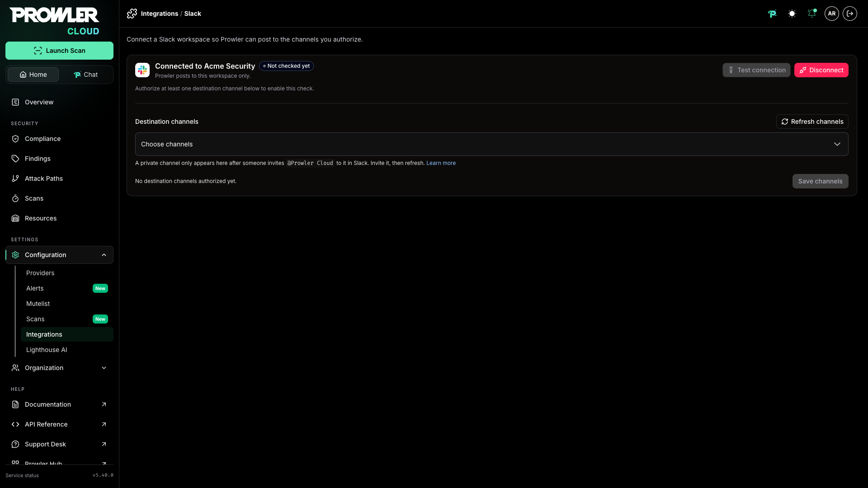Click the Choose channels dropdown arrow

pyautogui.click(x=837, y=144)
